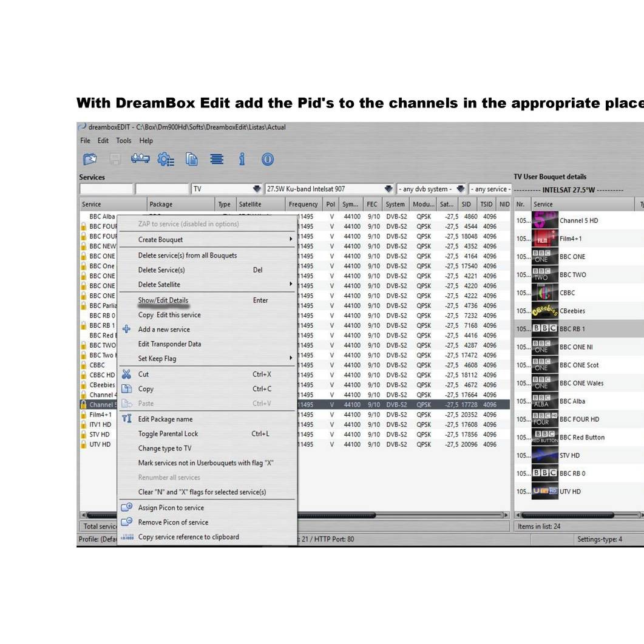Image resolution: width=644 pixels, height=644 pixels.
Task: Toggle the padlock next to Channel 5
Action: tap(83, 404)
